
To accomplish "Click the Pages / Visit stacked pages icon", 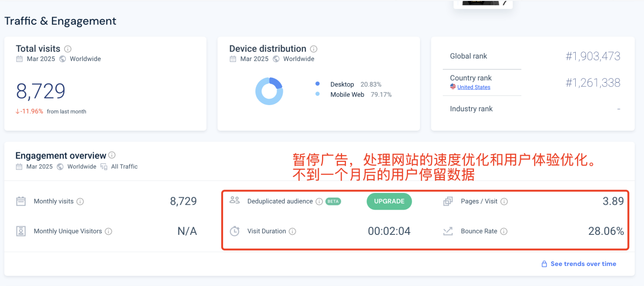I will 448,201.
